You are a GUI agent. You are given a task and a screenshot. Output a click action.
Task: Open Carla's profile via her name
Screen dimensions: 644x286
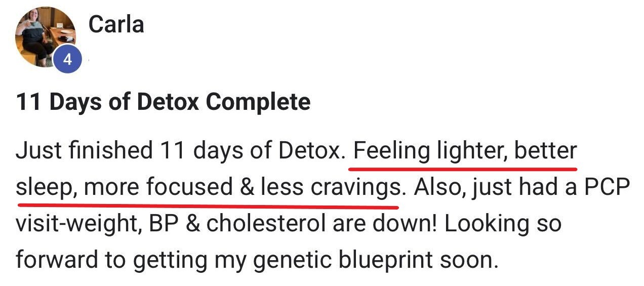coord(116,24)
